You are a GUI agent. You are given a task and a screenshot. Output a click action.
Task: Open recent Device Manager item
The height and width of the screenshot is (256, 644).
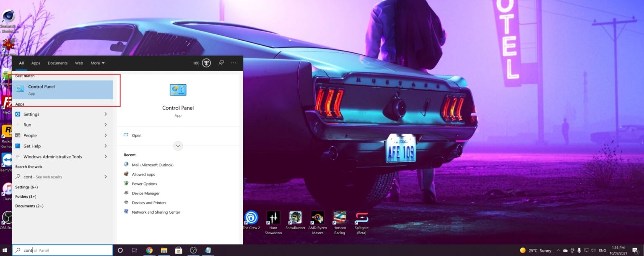[x=145, y=193]
